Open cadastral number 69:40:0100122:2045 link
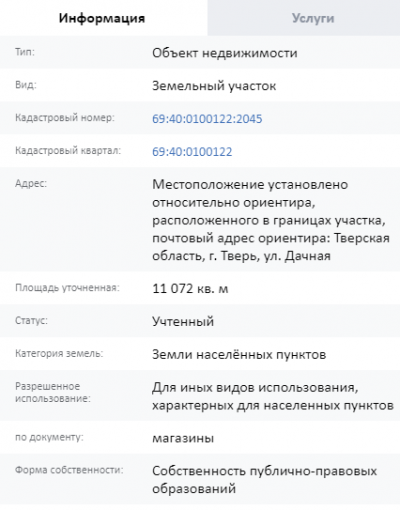Image resolution: width=400 pixels, height=510 pixels. (207, 119)
